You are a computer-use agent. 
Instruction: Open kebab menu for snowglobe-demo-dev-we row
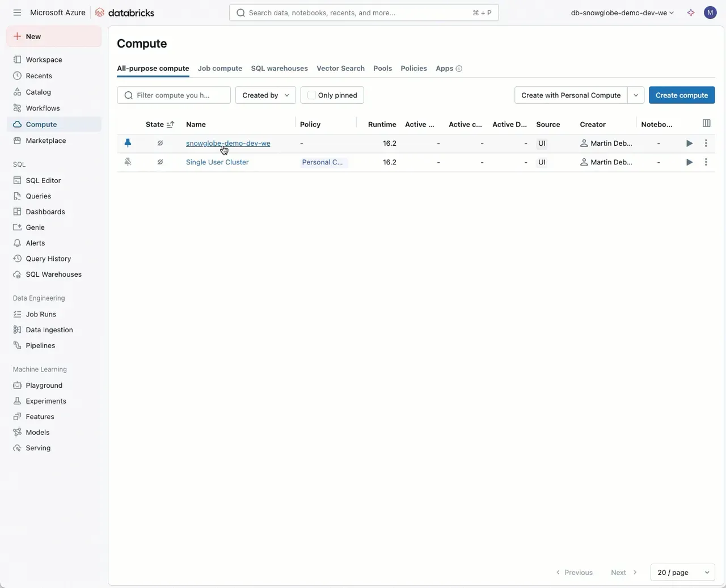pos(706,143)
